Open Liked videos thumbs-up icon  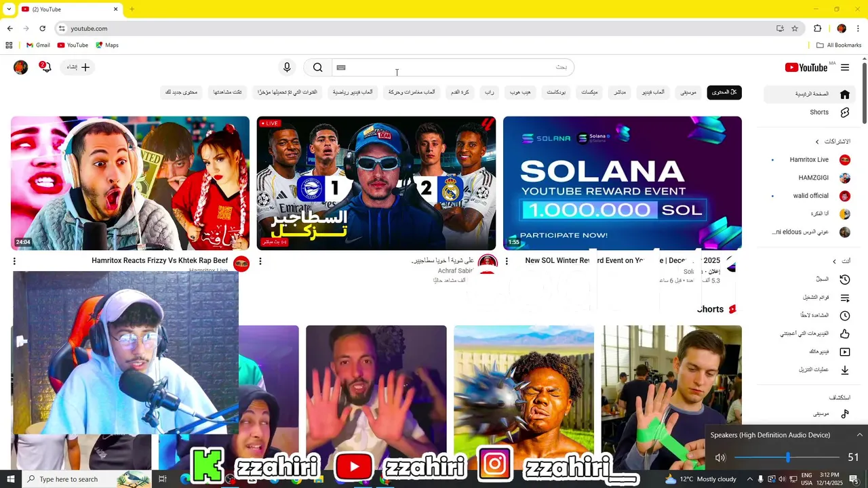pyautogui.click(x=845, y=333)
